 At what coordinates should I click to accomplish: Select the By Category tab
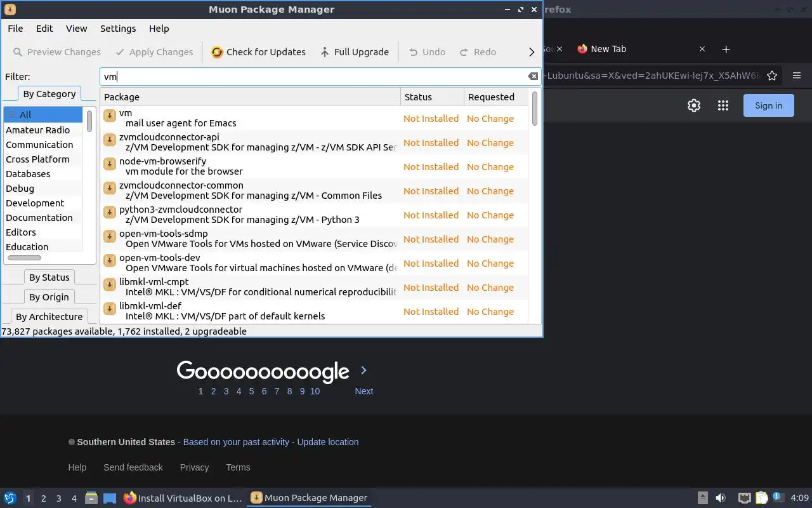[x=49, y=94]
